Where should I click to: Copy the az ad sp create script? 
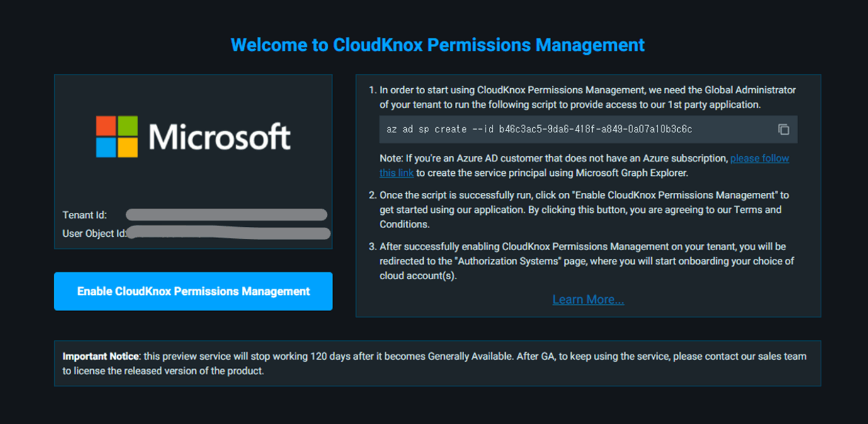pos(784,129)
